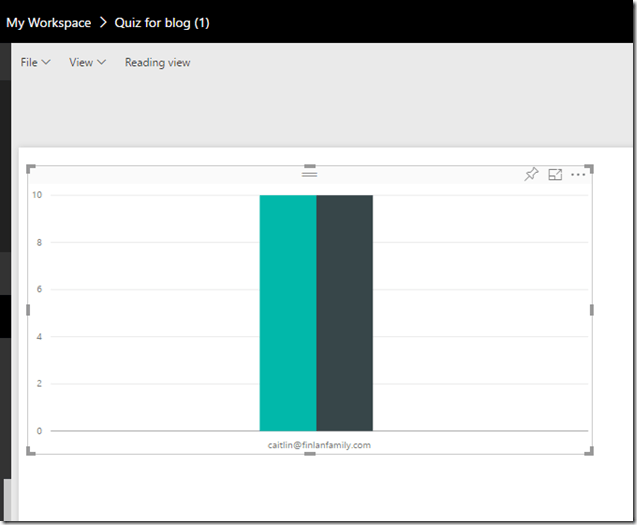Go to My Workspace breadcrumb
This screenshot has height=525, width=637.
click(48, 22)
